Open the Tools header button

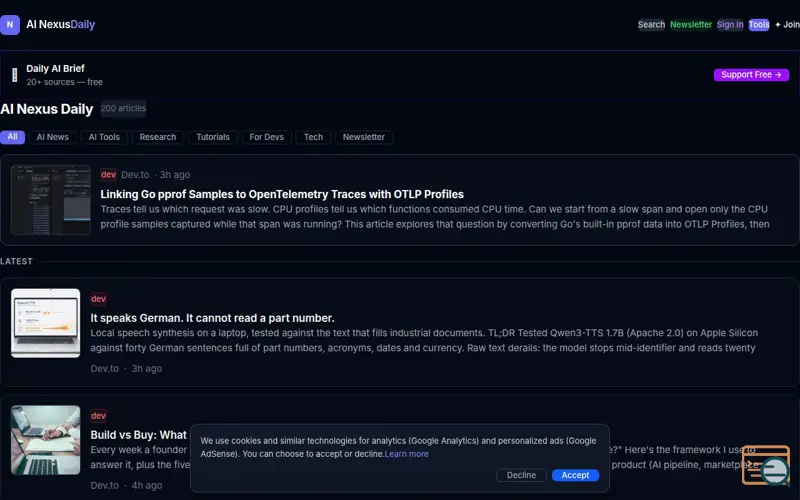click(759, 24)
